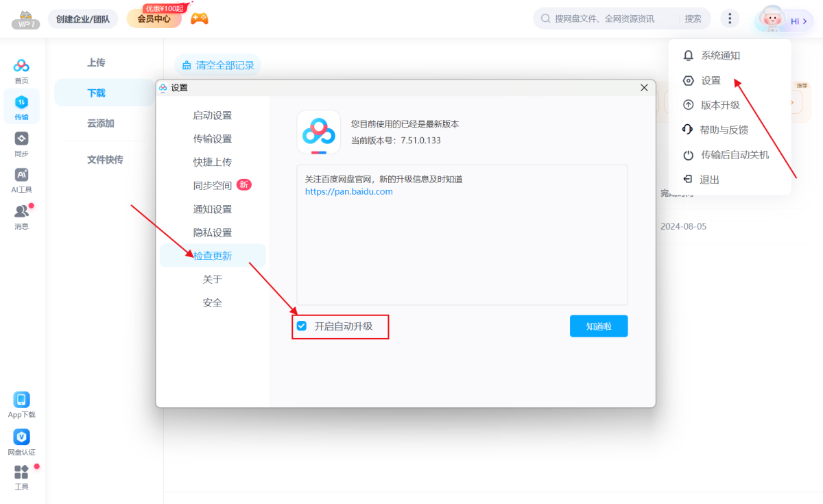Select 版本升级 in the dropdown menu
Viewport: 823px width, 504px height.
coord(721,105)
